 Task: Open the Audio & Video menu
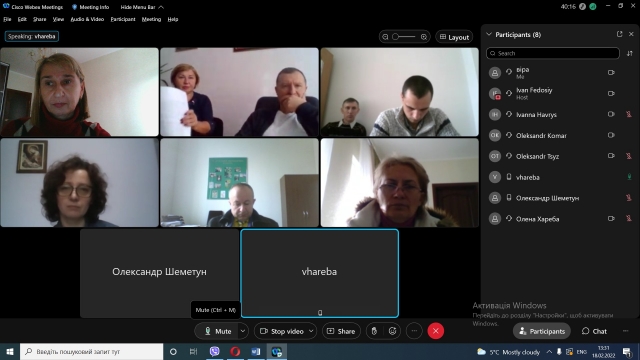pyautogui.click(x=87, y=19)
